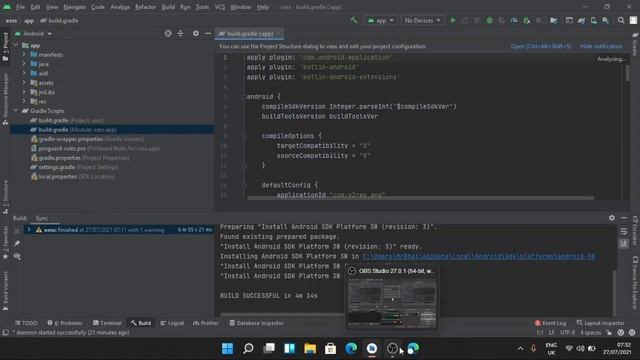Open the AVD Manager device icon

(x=593, y=20)
